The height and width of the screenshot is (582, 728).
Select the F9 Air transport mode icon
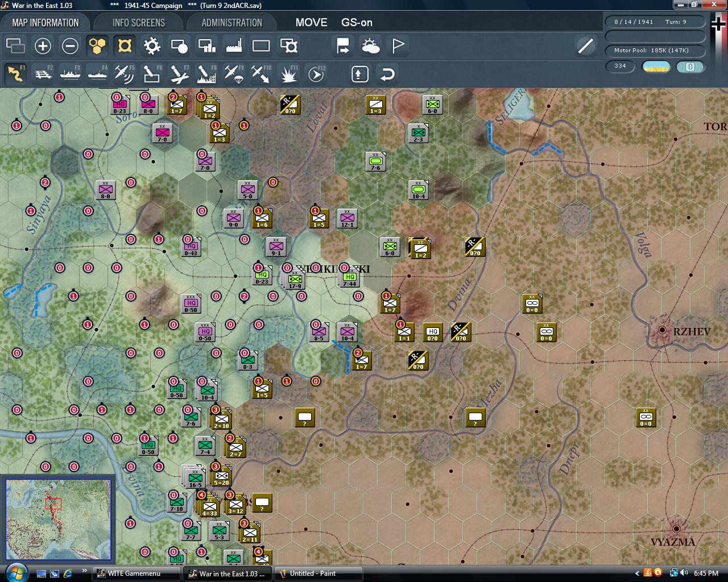click(x=234, y=73)
